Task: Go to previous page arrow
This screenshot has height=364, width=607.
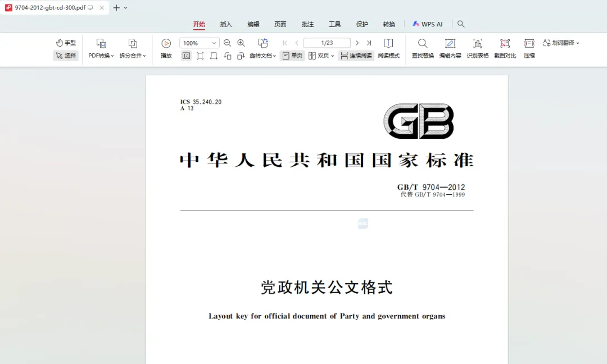Action: pyautogui.click(x=297, y=43)
